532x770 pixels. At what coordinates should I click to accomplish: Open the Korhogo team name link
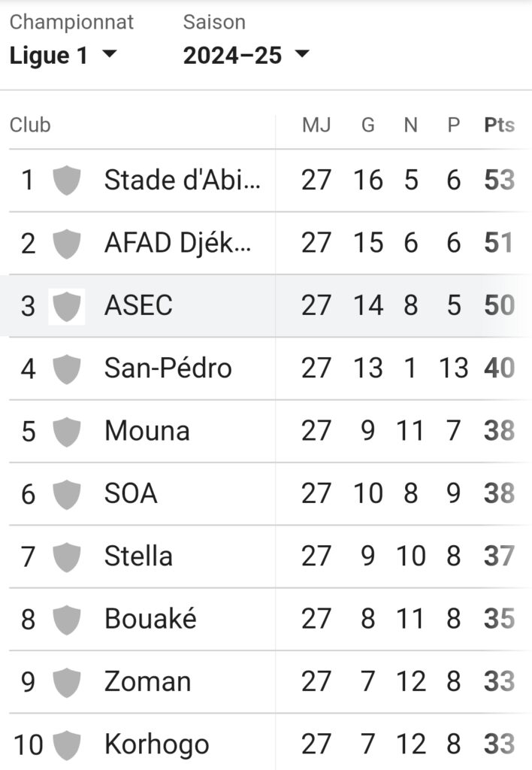point(157,744)
